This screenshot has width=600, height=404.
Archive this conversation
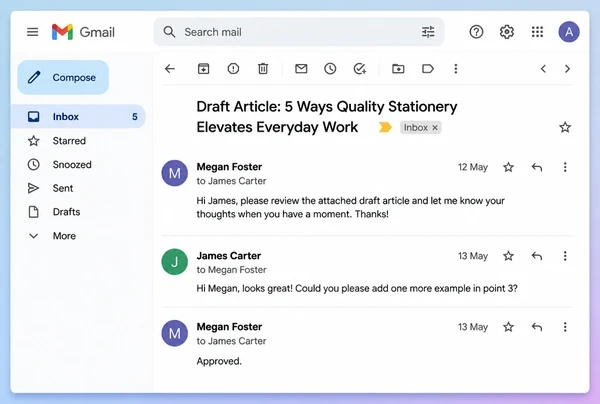tap(204, 69)
